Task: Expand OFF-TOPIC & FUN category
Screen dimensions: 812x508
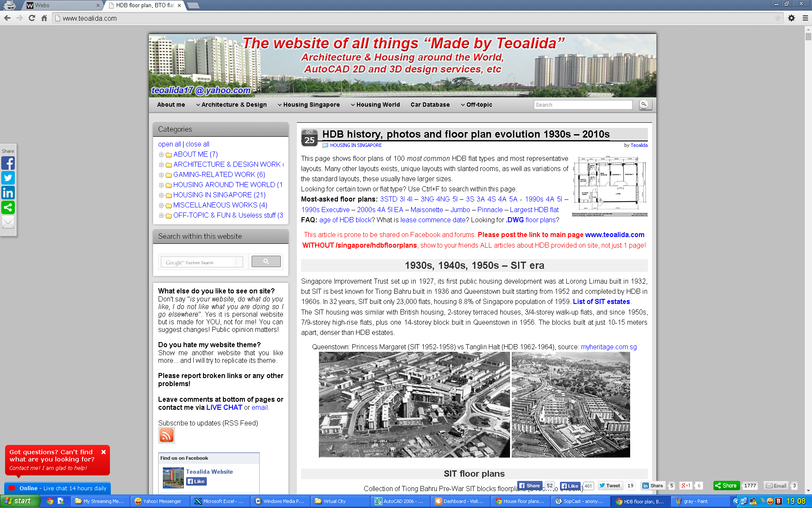Action: click(161, 215)
